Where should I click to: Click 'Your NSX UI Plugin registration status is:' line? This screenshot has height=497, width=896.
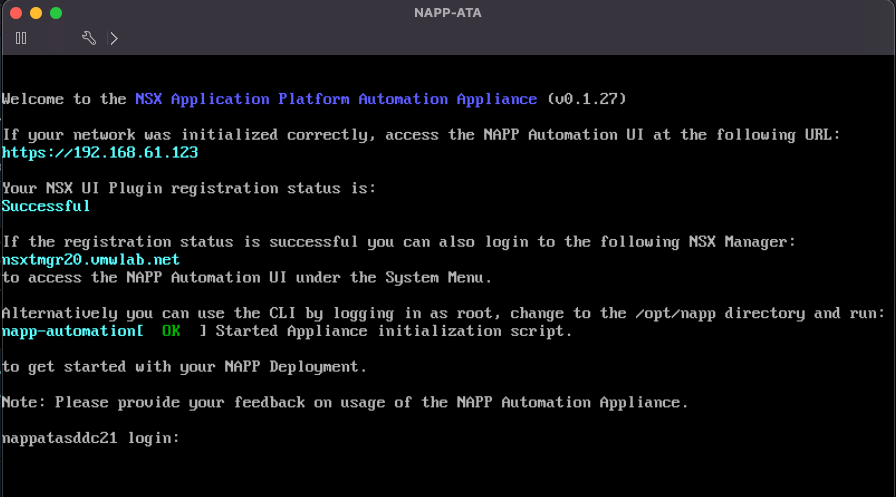coord(189,188)
